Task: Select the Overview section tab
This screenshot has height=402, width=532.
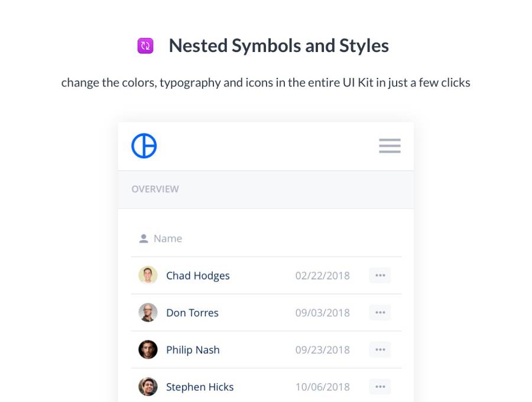Action: 155,189
